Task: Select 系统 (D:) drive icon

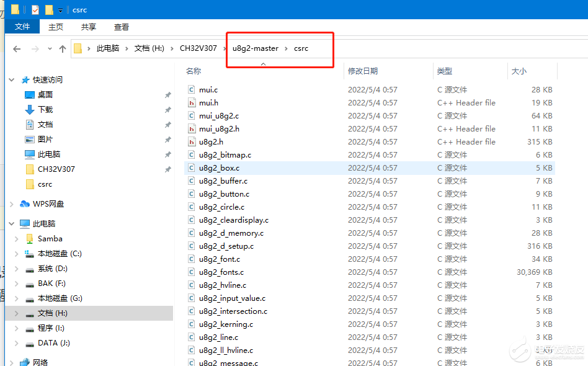Action: click(30, 269)
